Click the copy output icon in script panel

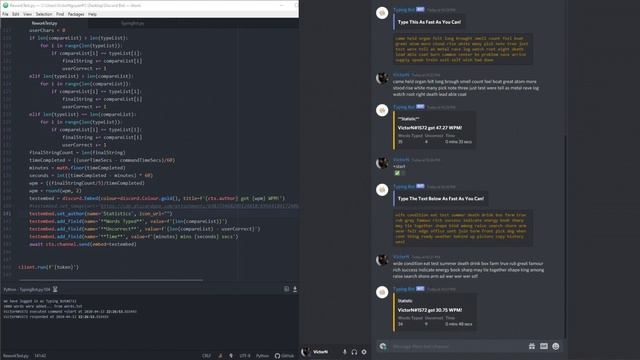coord(287,289)
